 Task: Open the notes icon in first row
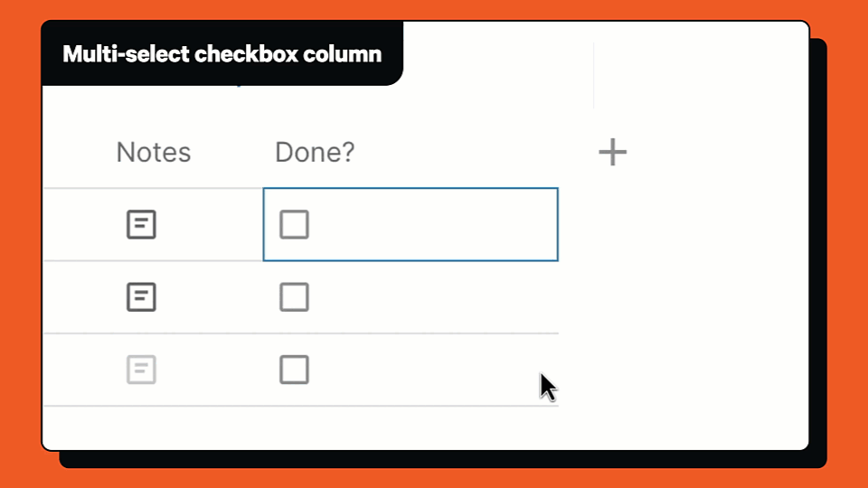[141, 225]
